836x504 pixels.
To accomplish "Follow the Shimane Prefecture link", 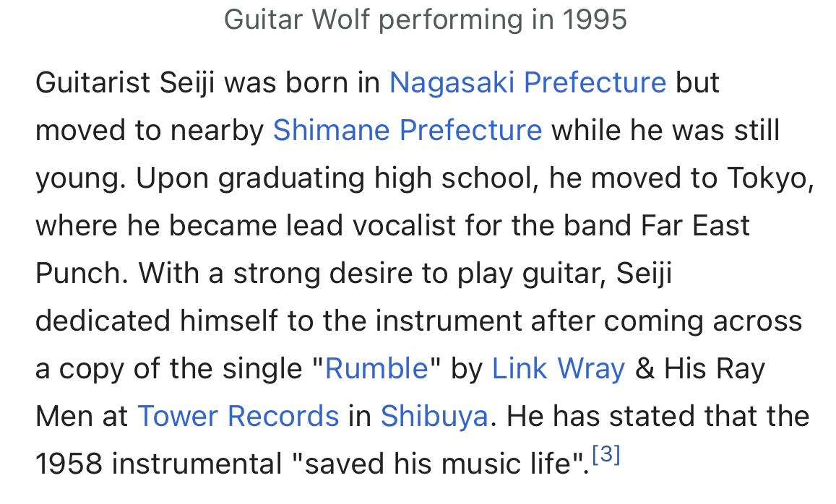I will pos(407,130).
